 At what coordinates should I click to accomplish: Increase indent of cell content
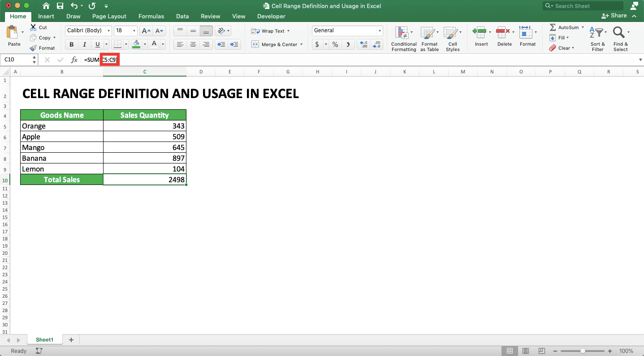click(x=234, y=44)
